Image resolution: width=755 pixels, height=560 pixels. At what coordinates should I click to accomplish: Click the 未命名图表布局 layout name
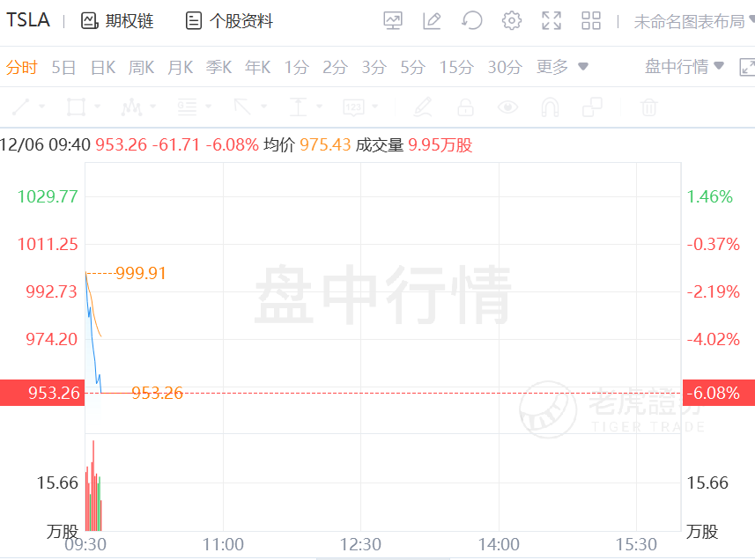(x=690, y=21)
